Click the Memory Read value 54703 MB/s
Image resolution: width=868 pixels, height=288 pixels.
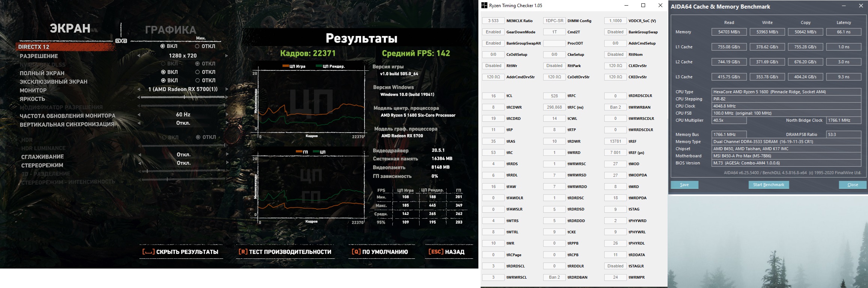tap(729, 32)
